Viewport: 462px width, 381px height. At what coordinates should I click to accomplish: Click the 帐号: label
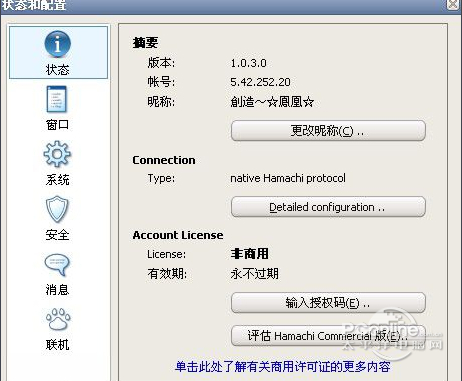(x=161, y=82)
